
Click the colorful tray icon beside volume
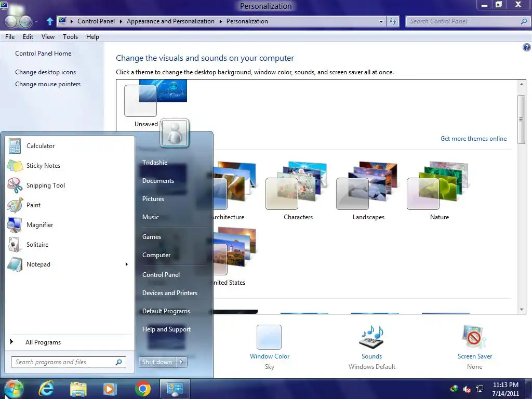(454, 389)
